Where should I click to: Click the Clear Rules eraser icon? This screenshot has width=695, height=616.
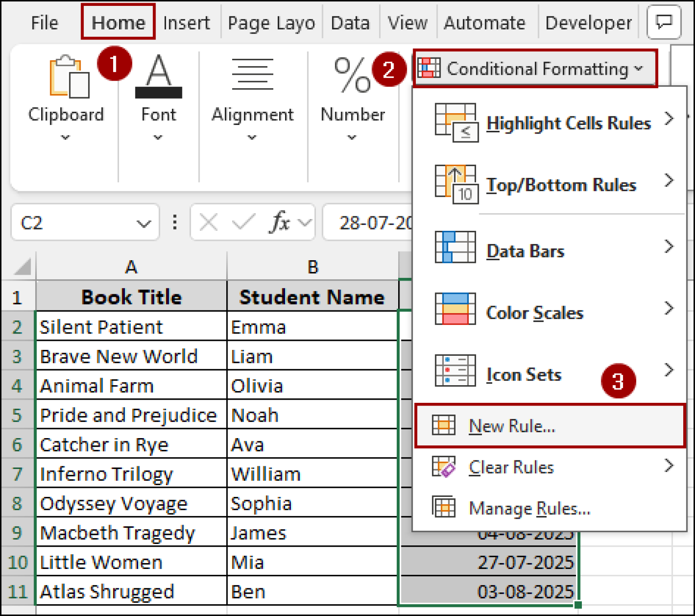pyautogui.click(x=444, y=467)
